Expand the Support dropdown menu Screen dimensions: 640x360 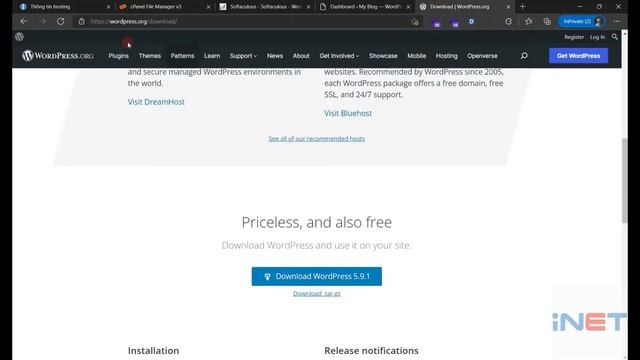click(243, 56)
